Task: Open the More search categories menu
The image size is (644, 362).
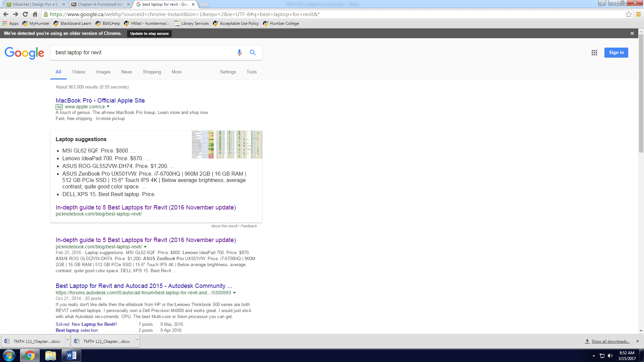Action: 176,72
